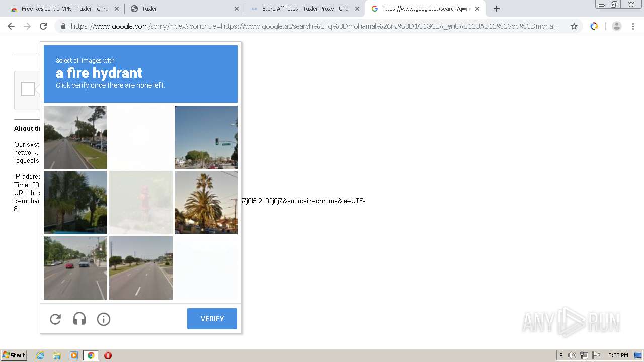
Task: Click the VERIFY button
Action: tap(212, 319)
